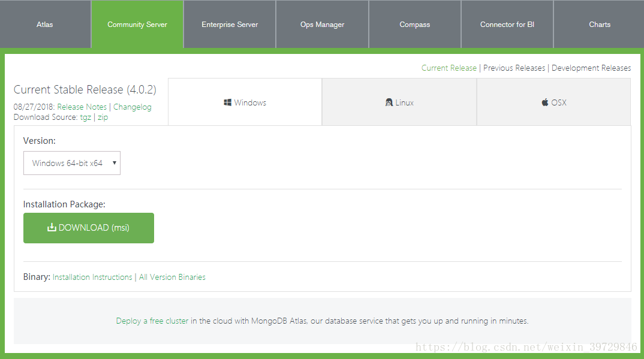Click the Linux penguin icon
644x359 pixels.
pyautogui.click(x=389, y=102)
